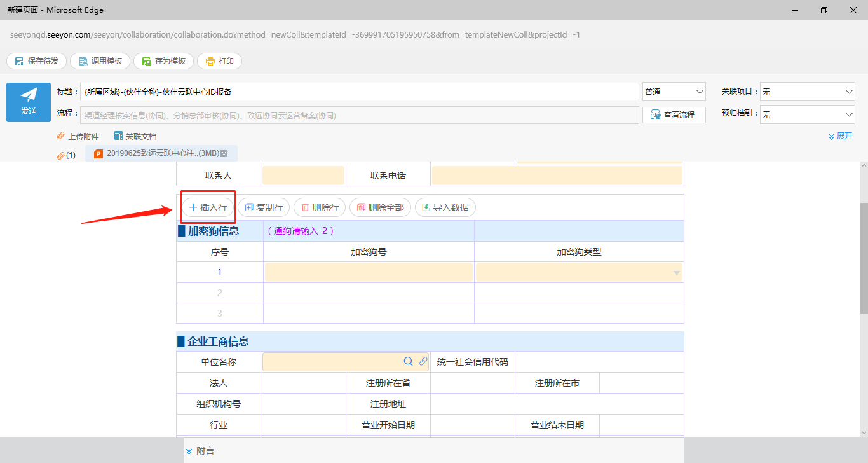
Task: Click the 打印 print button
Action: point(219,61)
